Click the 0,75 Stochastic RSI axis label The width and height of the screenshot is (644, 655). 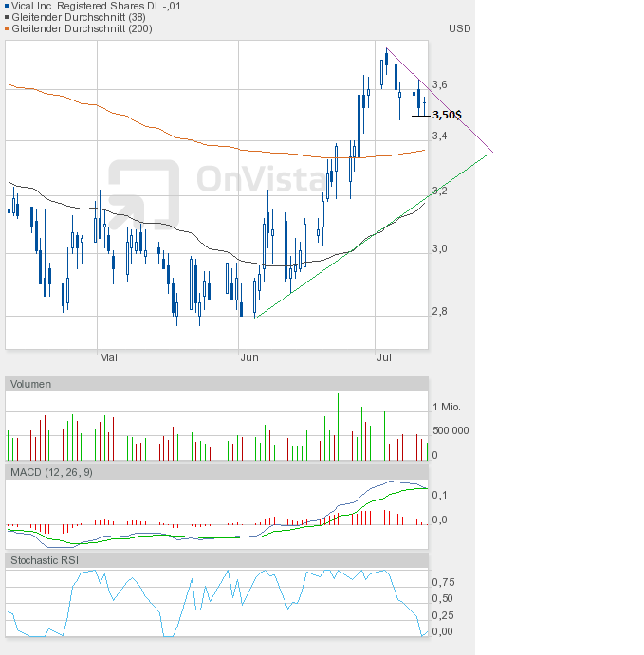click(444, 582)
